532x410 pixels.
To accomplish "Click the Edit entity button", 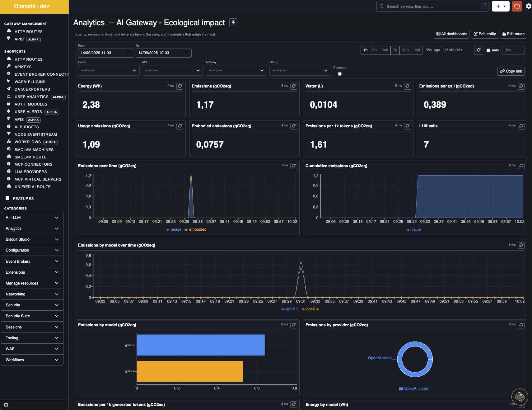I will tap(485, 34).
